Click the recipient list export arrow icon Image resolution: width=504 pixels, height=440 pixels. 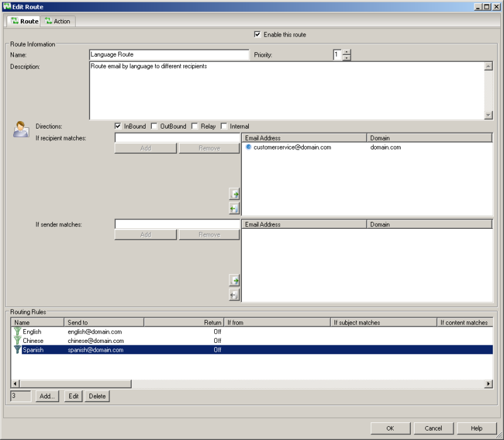pyautogui.click(x=234, y=209)
